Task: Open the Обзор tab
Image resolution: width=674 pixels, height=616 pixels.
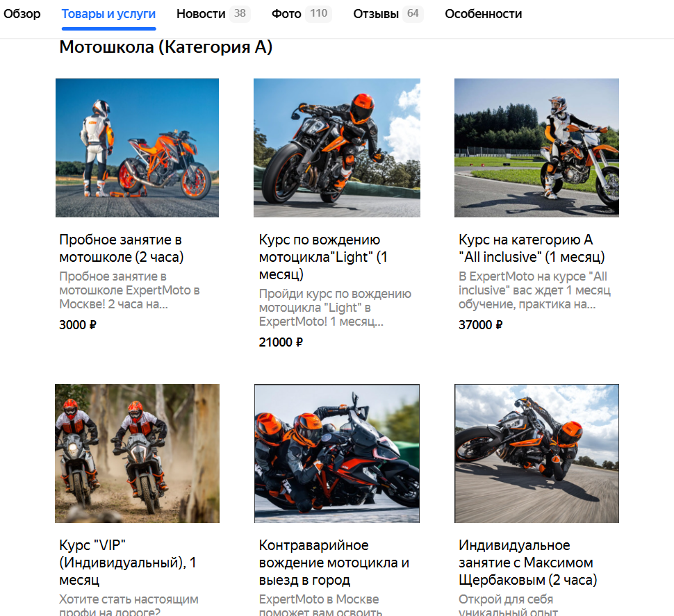Action: [22, 14]
